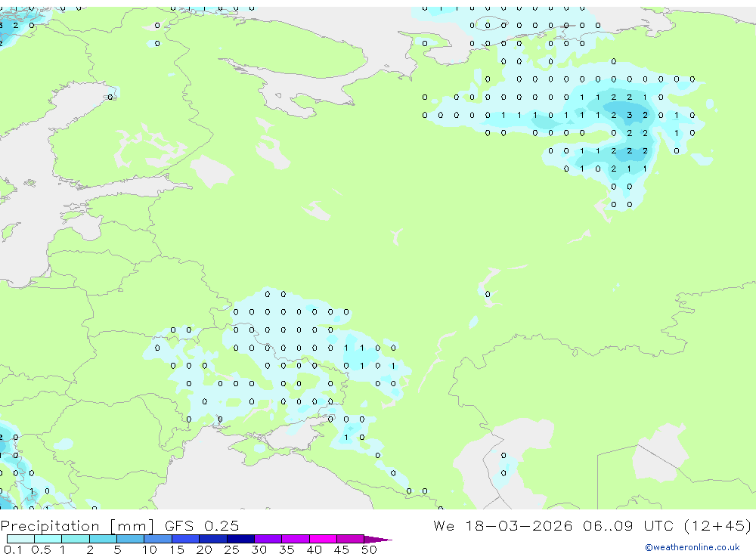Select the 5–10 mm blue legend box
The image size is (756, 554).
click(x=130, y=539)
